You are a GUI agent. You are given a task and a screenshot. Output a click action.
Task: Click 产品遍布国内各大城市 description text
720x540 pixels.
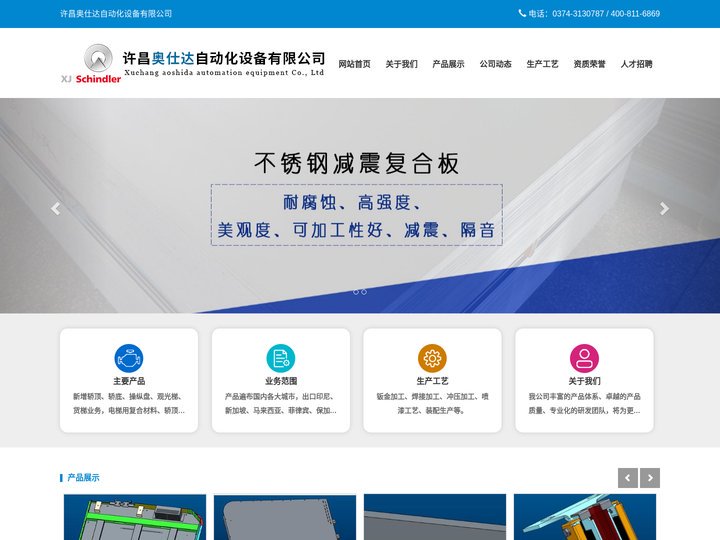[x=281, y=403]
